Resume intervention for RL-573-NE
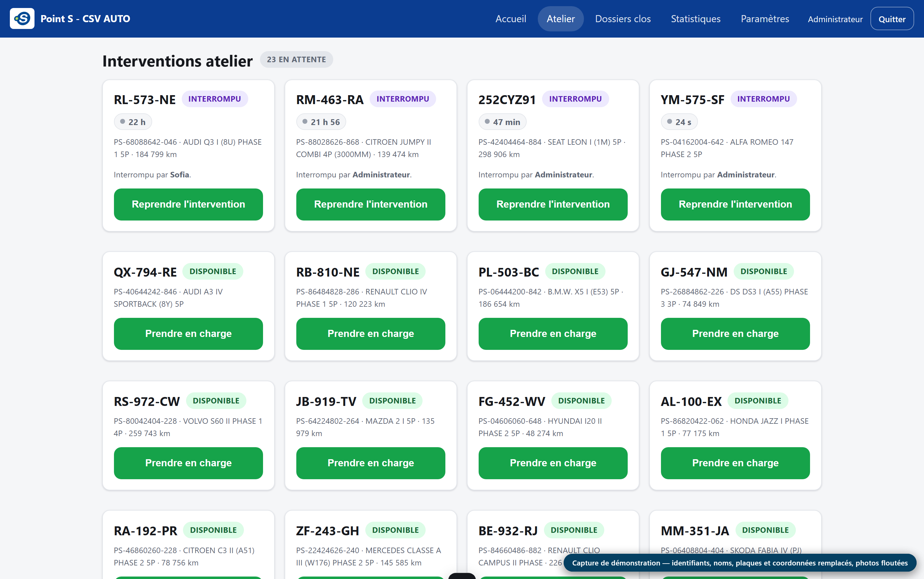The height and width of the screenshot is (579, 924). pyautogui.click(x=188, y=204)
